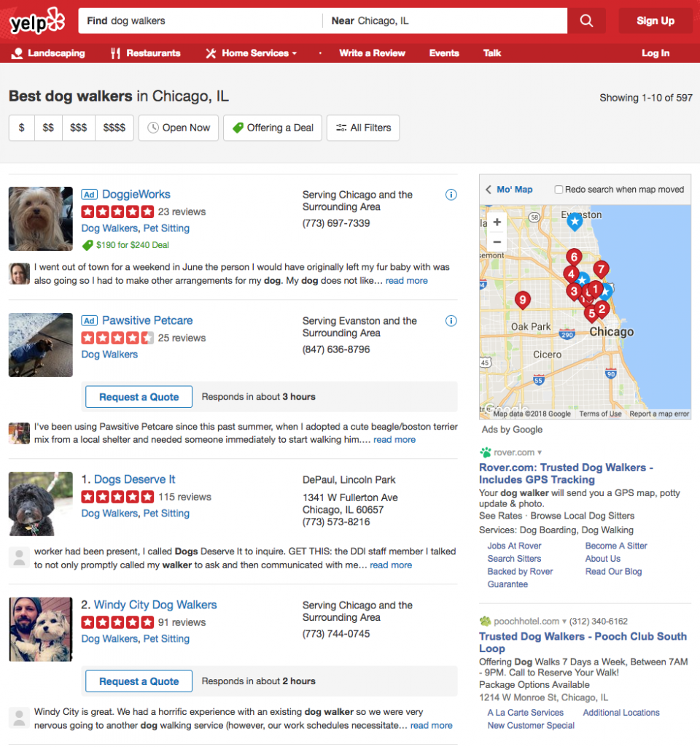The image size is (700, 747).
Task: Open the $190 for $240 Deal link
Action: (133, 245)
